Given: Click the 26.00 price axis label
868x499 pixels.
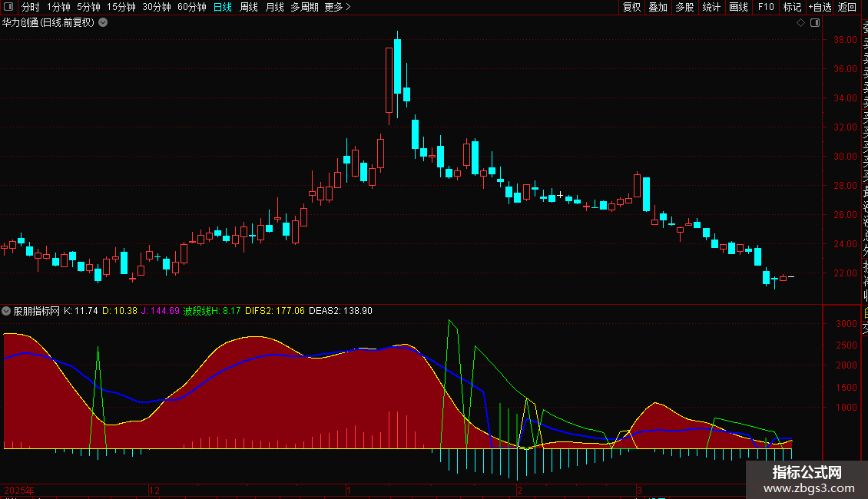Looking at the screenshot, I should click(845, 215).
